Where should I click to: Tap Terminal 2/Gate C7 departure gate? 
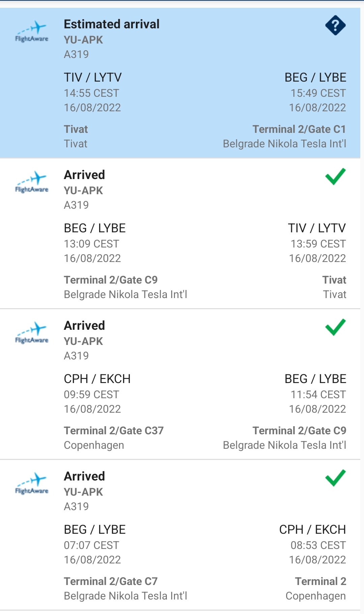(x=111, y=581)
